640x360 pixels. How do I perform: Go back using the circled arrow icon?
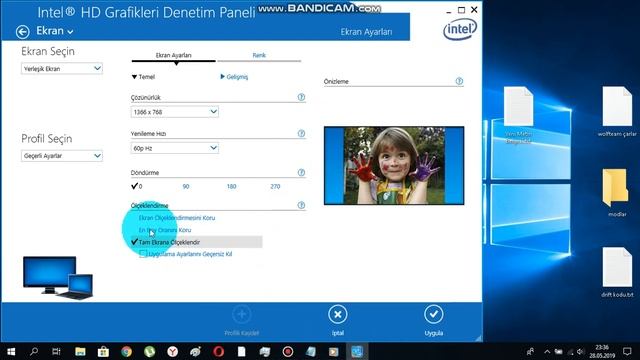coord(22,31)
